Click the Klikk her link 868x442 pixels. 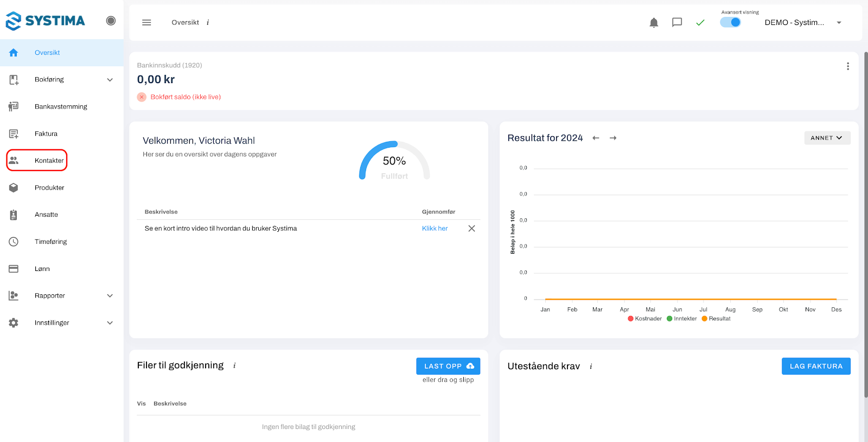[435, 229]
